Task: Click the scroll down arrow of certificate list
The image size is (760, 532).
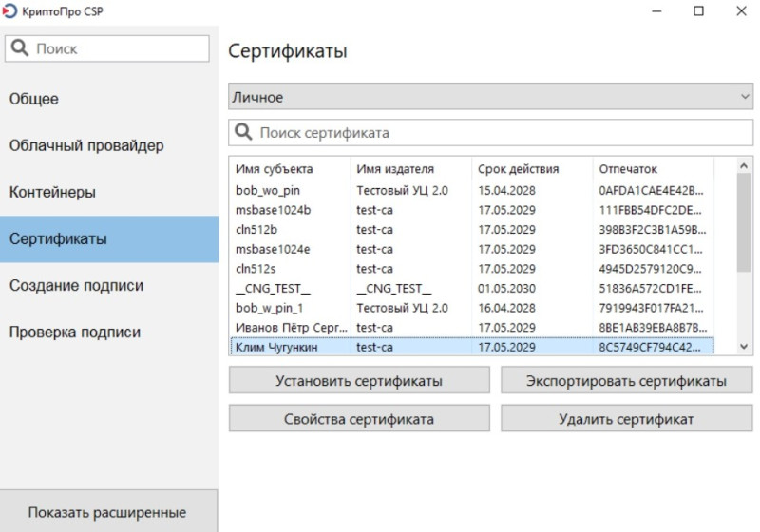Action: (x=744, y=346)
